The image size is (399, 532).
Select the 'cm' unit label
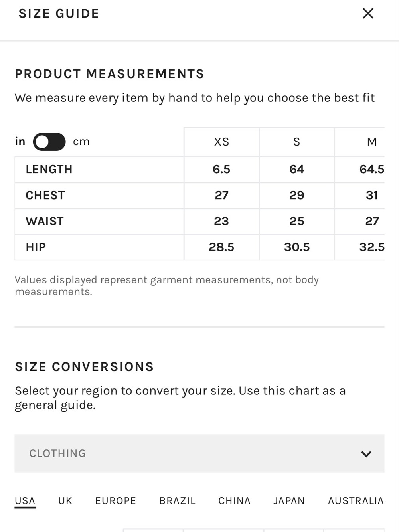[x=81, y=142]
